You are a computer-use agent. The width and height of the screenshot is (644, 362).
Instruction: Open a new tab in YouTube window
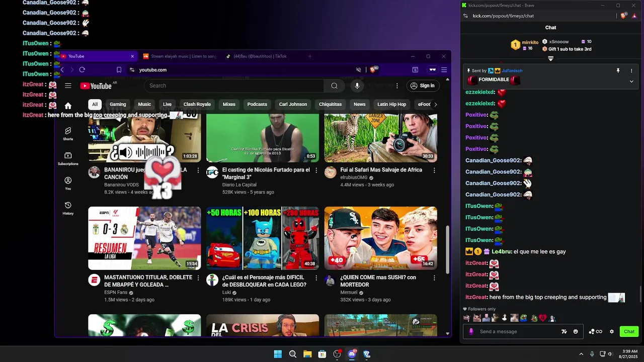click(310, 56)
